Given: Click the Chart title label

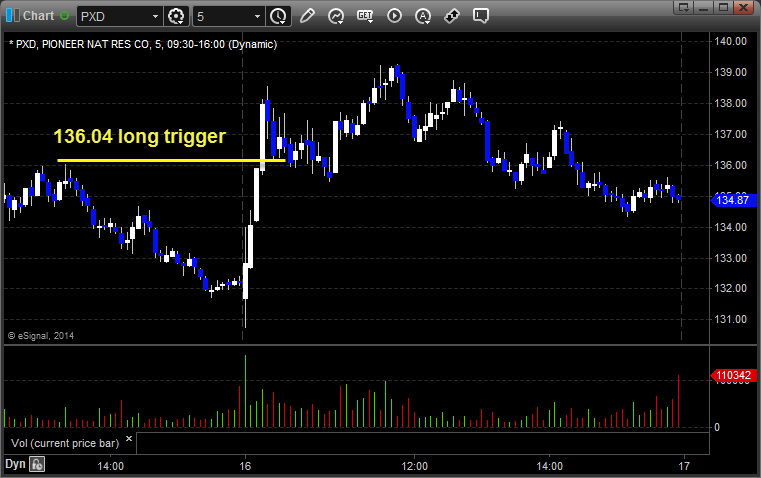Looking at the screenshot, I should click(38, 16).
